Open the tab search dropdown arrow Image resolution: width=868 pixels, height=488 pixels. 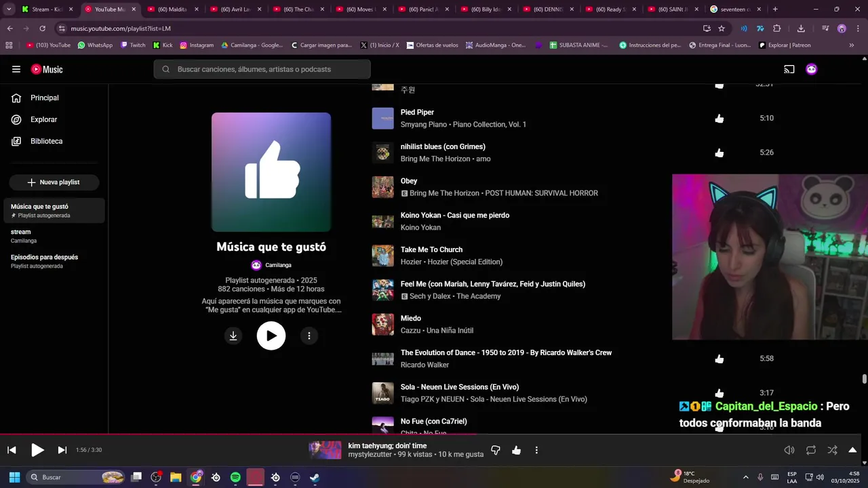9,9
